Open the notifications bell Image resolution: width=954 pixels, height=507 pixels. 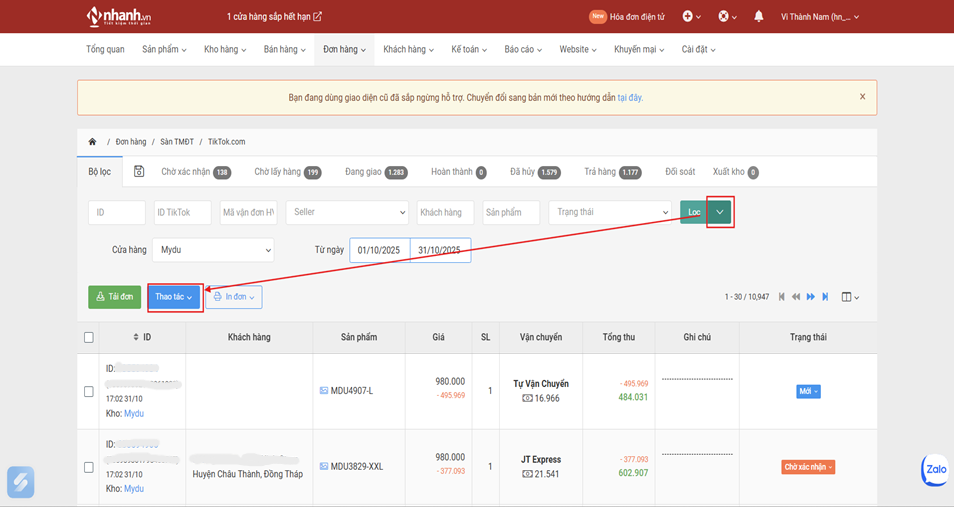(759, 16)
